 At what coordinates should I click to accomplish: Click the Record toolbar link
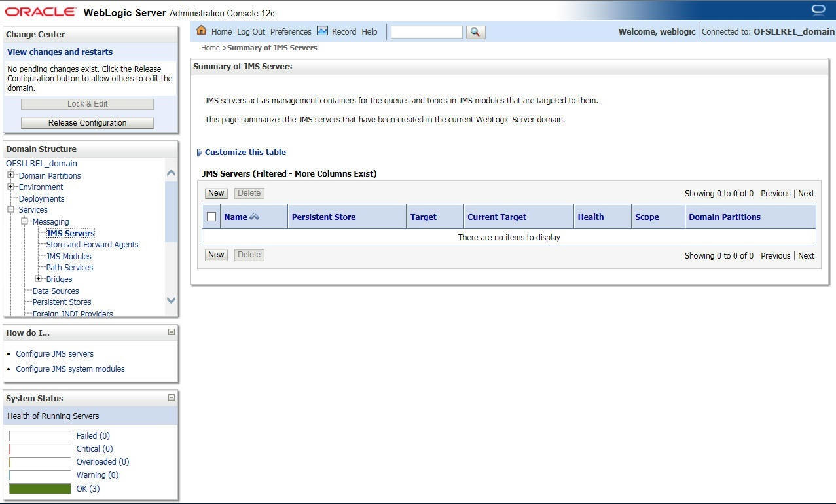click(x=344, y=31)
